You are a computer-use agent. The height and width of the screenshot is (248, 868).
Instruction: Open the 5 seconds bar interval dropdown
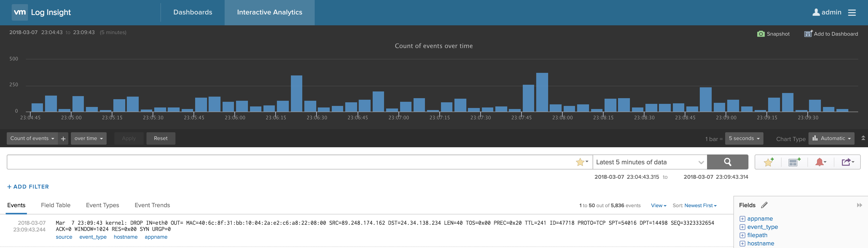pyautogui.click(x=744, y=138)
